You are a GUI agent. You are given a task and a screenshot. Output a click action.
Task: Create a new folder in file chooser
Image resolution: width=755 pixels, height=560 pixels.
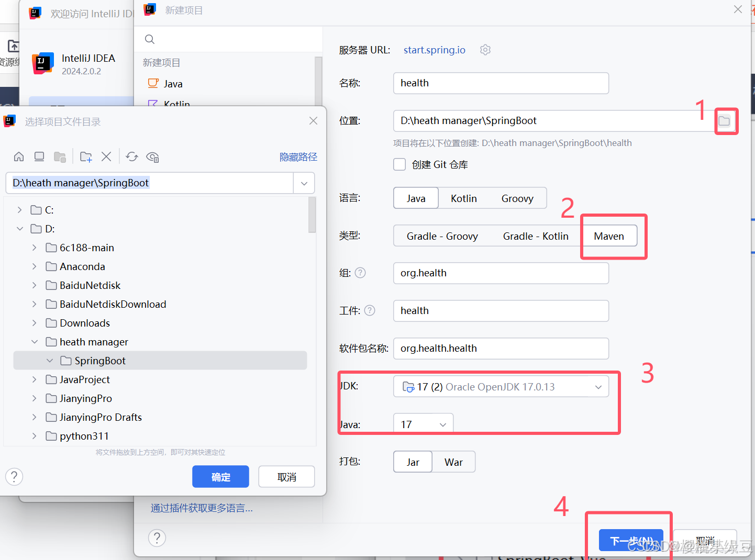pyautogui.click(x=86, y=156)
